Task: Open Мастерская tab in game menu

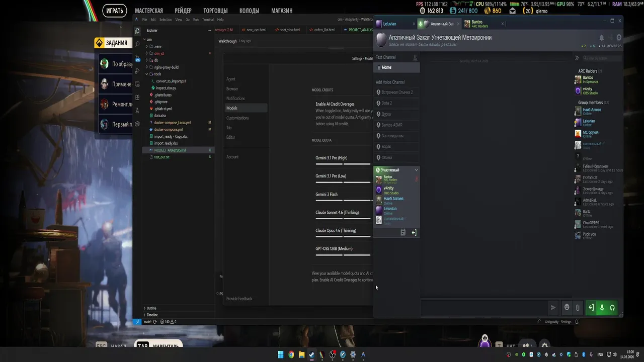Action: 149,11
